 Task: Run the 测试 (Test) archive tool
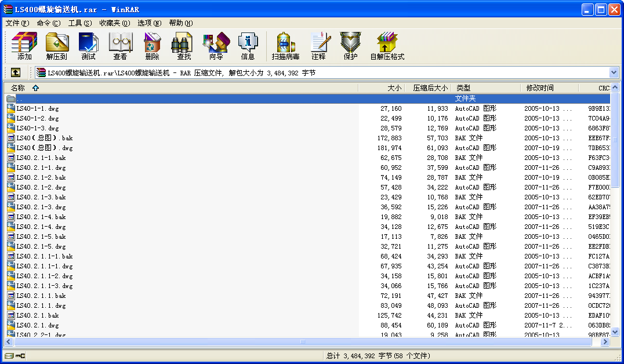pyautogui.click(x=88, y=46)
